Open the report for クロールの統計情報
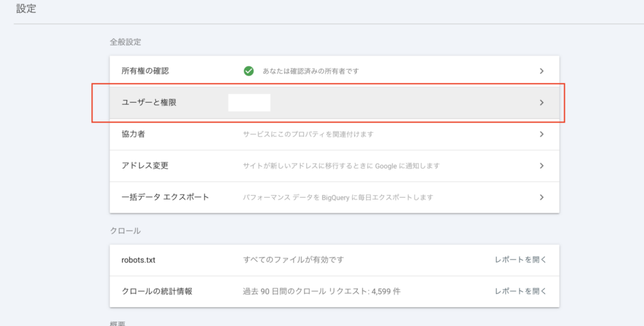 click(x=520, y=291)
